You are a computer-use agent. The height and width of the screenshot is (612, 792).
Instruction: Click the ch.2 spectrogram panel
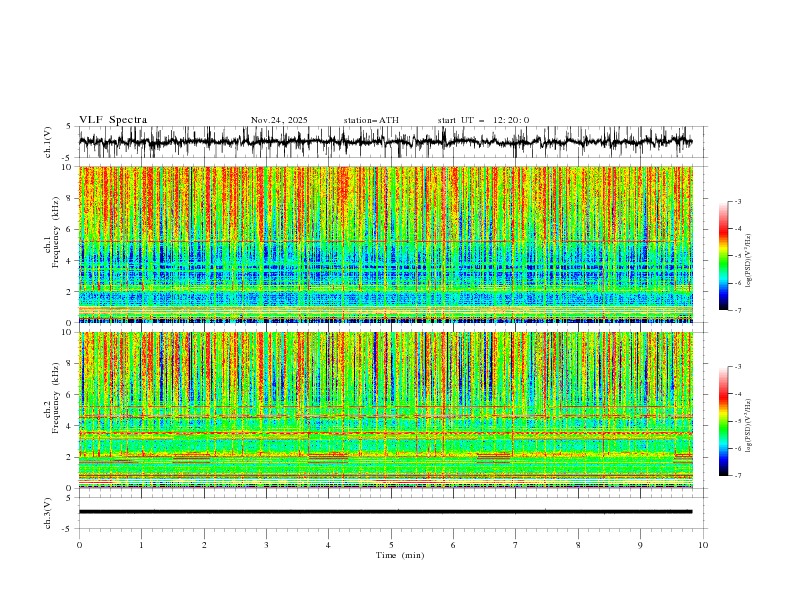coord(386,410)
